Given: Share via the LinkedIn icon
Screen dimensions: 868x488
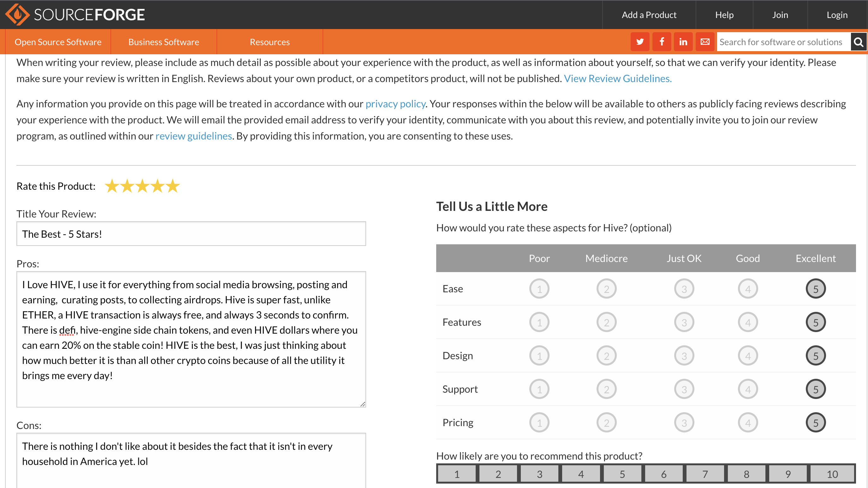Looking at the screenshot, I should pos(683,42).
